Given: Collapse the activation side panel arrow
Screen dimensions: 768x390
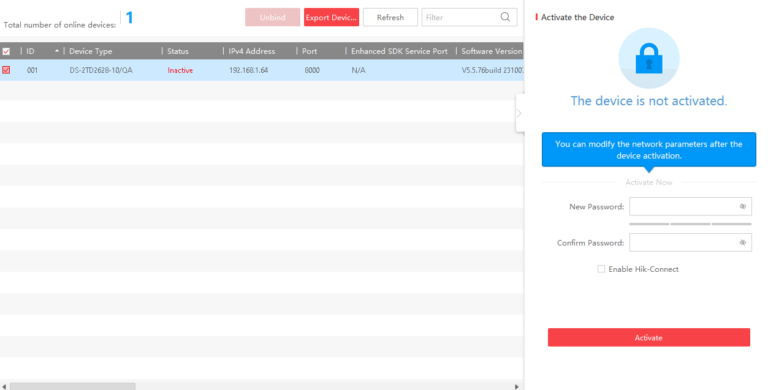Looking at the screenshot, I should tap(519, 113).
